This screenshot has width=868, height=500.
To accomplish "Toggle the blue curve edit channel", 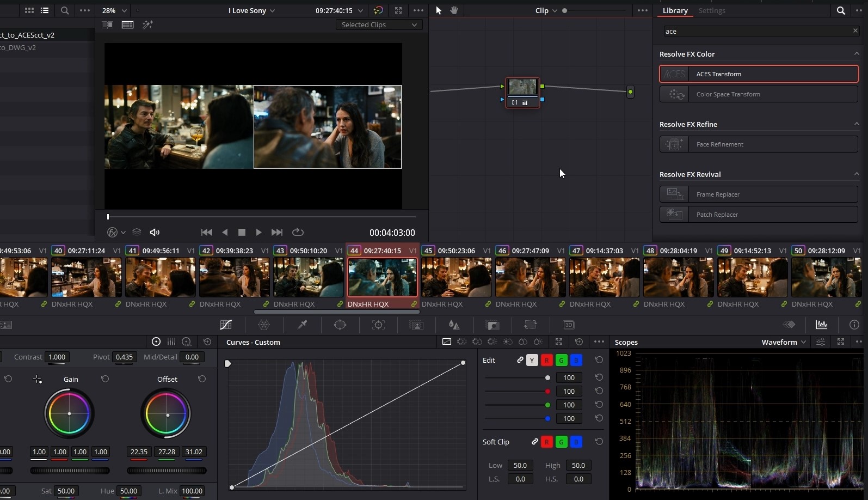I will click(x=576, y=360).
